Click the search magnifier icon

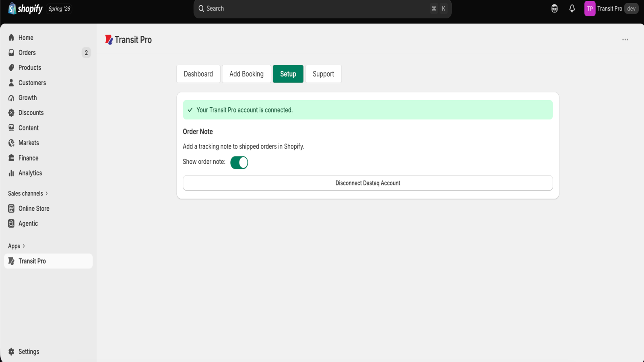click(201, 8)
